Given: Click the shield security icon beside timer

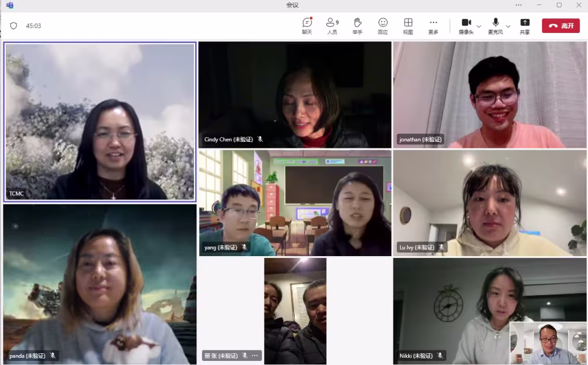Looking at the screenshot, I should [14, 26].
